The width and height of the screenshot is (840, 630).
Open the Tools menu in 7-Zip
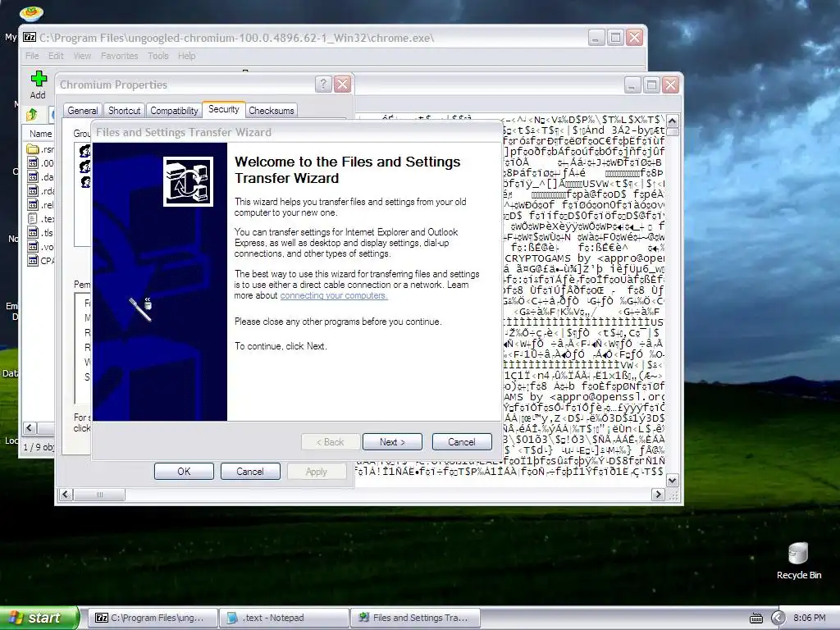[x=158, y=56]
